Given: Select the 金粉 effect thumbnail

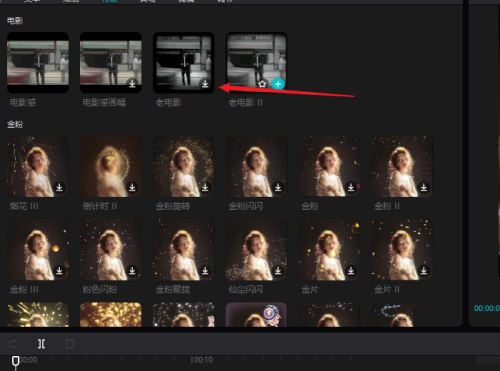Looking at the screenshot, I should 329,166.
